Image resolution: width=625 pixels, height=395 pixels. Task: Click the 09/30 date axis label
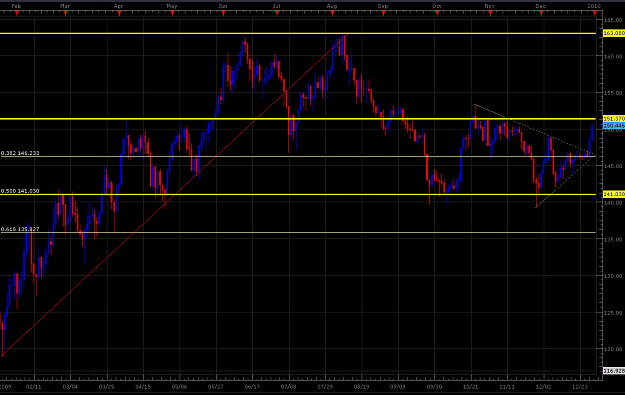coord(434,387)
